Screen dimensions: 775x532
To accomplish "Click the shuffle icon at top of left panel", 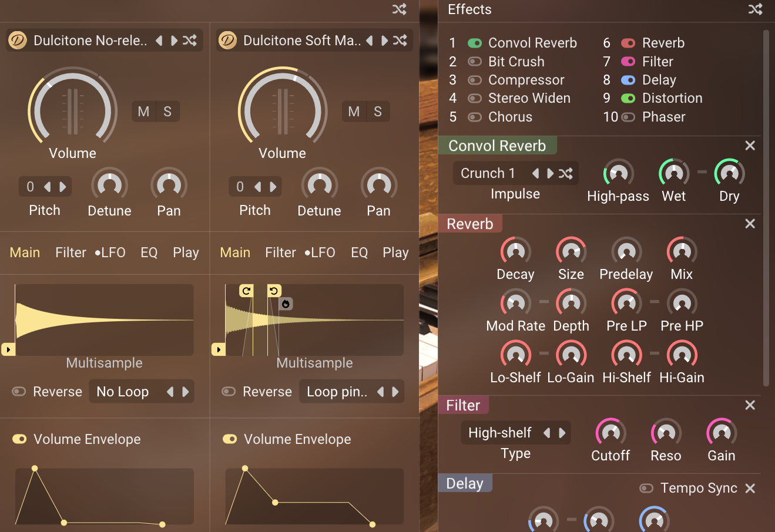I will pyautogui.click(x=399, y=9).
